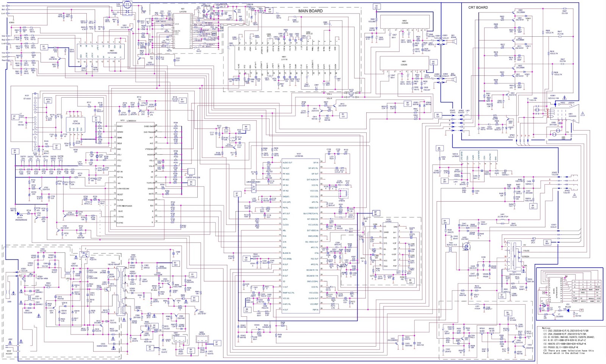Image resolution: width=606 pixels, height=364 pixels.
Task: Click the SIF IN pin label on N101
Action: click(315, 163)
